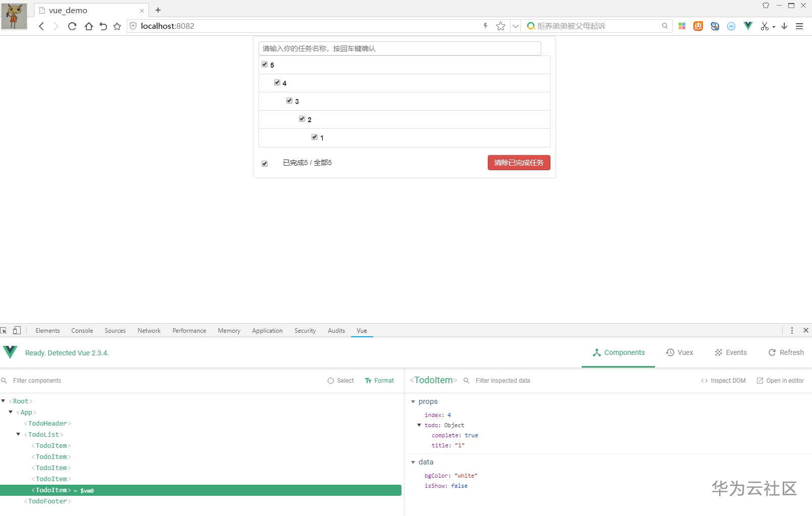Click the blue circle minus extension icon

(x=731, y=26)
